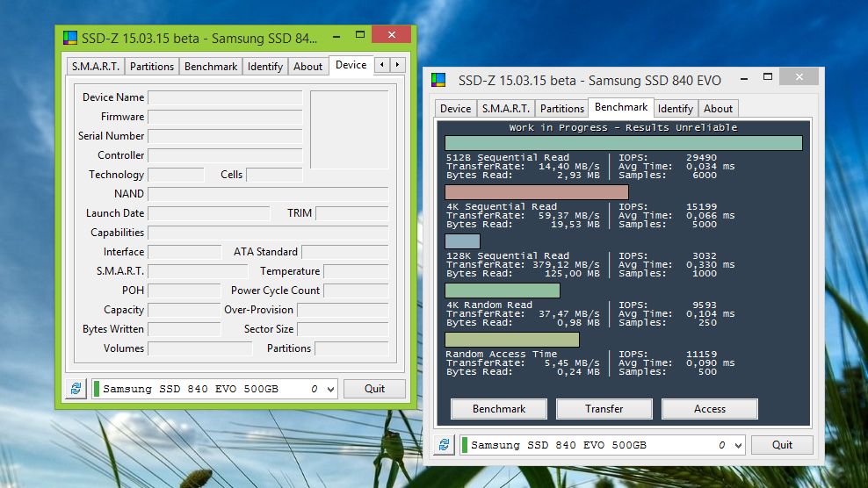The image size is (868, 488).
Task: Minimize the right SSD-Z 840 EVO window
Action: (744, 78)
